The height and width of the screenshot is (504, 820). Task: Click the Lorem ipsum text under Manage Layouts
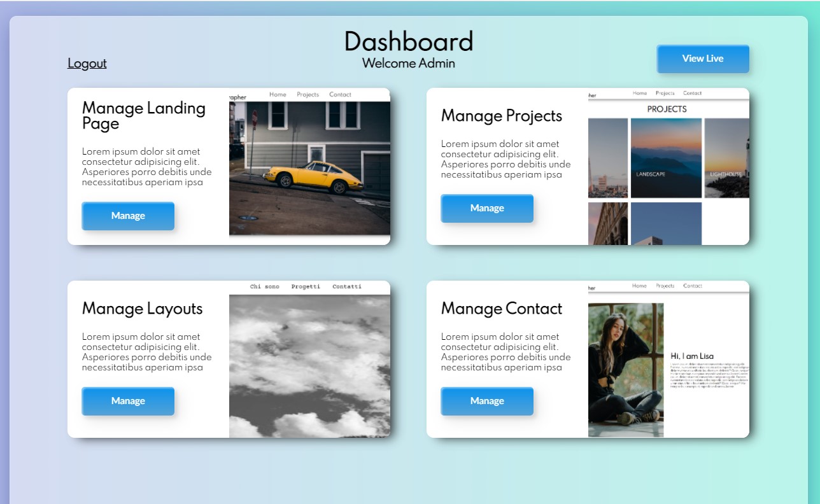pos(147,352)
